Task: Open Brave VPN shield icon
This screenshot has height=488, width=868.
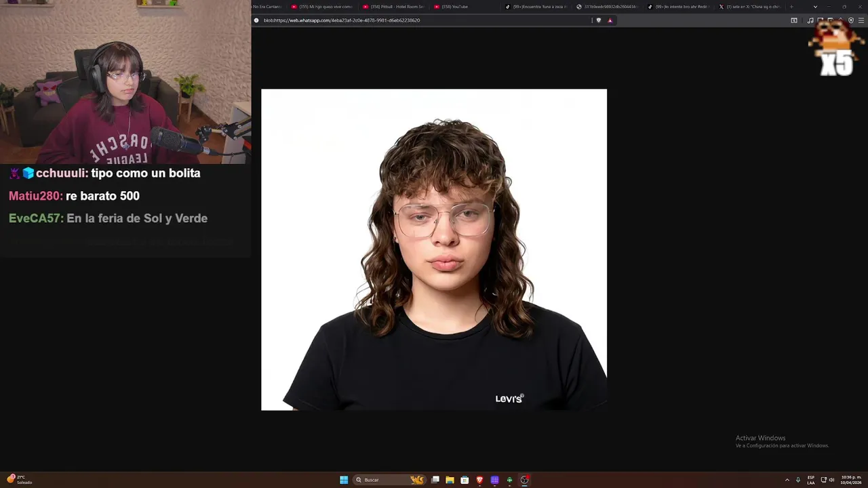Action: click(x=851, y=20)
